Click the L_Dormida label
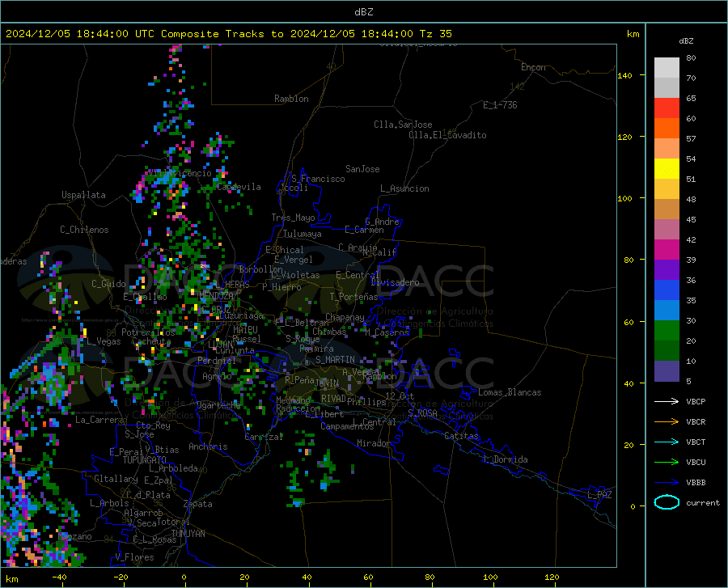 (x=506, y=459)
